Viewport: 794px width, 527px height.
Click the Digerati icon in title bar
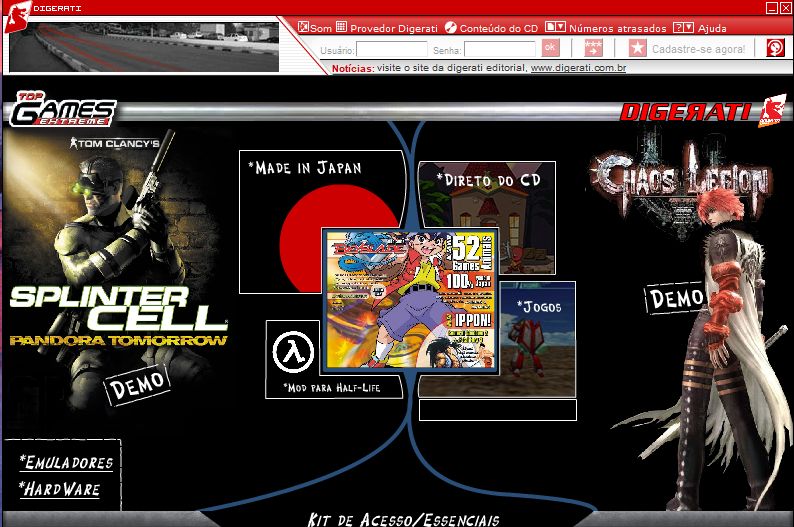[x=18, y=15]
